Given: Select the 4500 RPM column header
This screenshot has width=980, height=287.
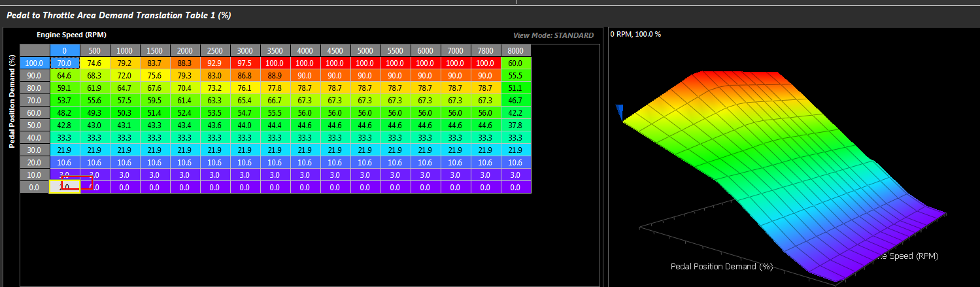Looking at the screenshot, I should pyautogui.click(x=335, y=50).
